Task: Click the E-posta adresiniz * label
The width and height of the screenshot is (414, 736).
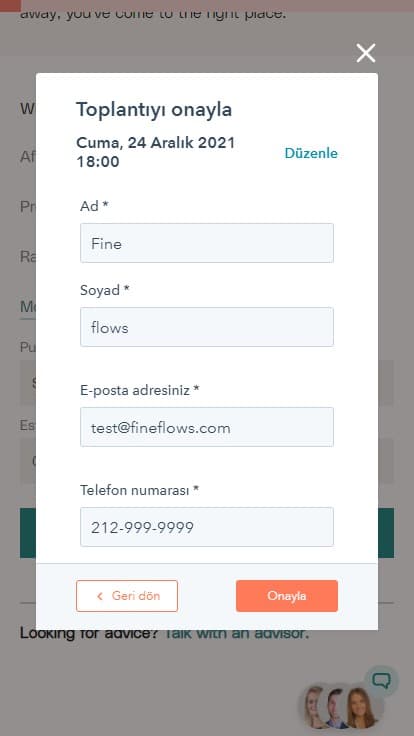Action: 139,390
